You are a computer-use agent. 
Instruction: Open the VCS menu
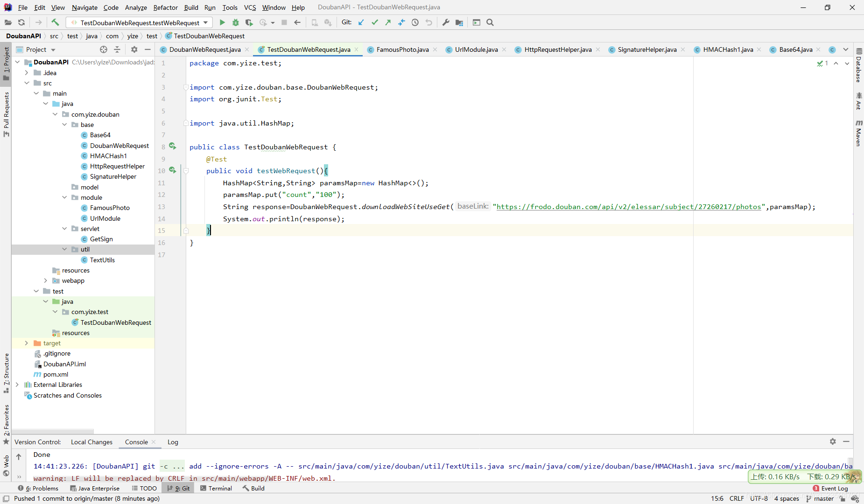(250, 7)
